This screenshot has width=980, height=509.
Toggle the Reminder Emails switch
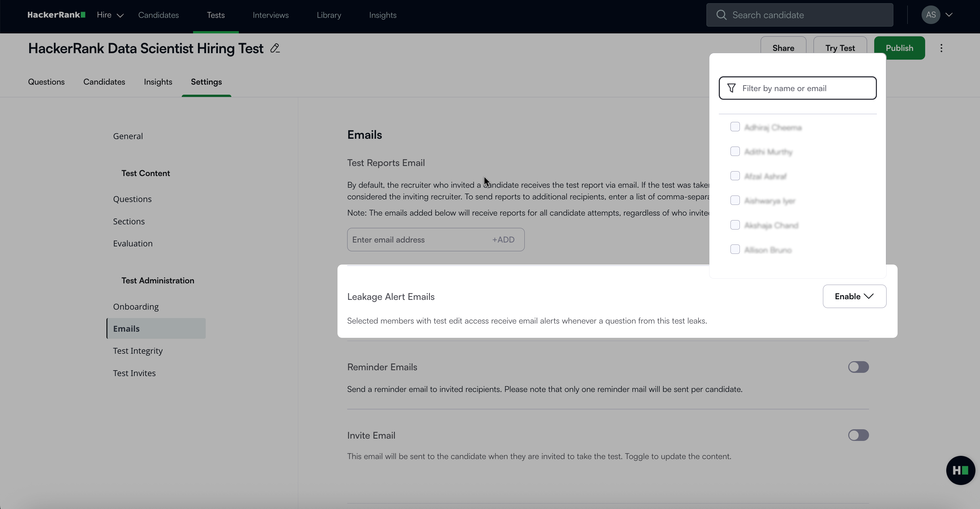858,367
